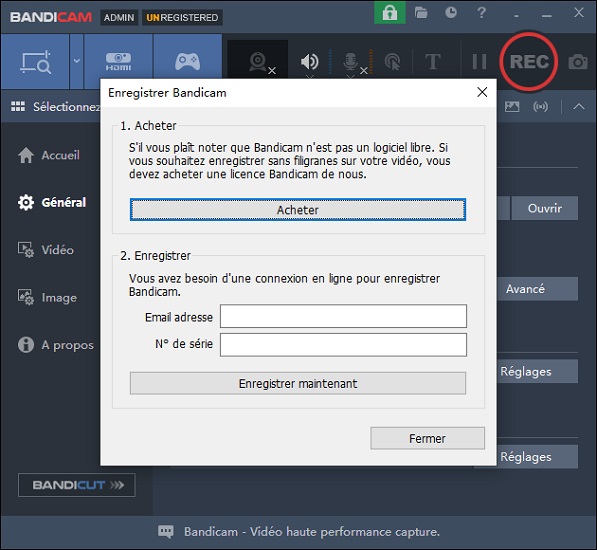
Task: Click Enregistrer maintenant button
Action: 298,383
